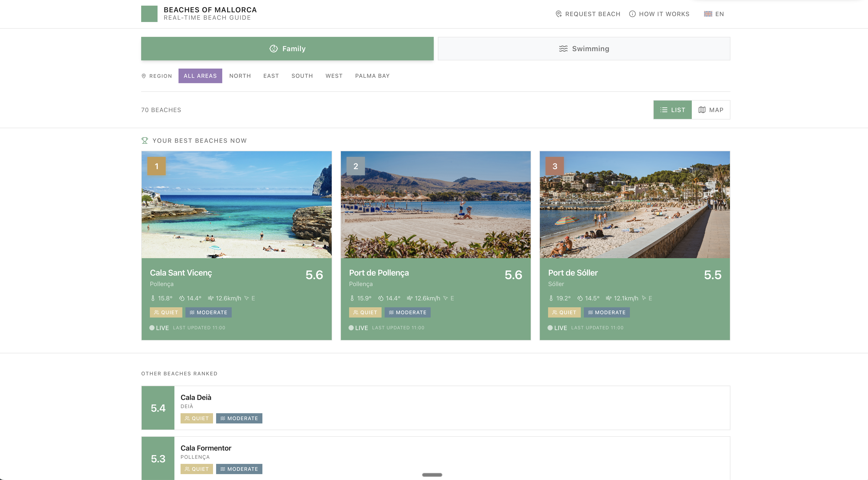Click the REQUEST BEACH link
Viewport: 868px width, 480px height.
point(588,14)
